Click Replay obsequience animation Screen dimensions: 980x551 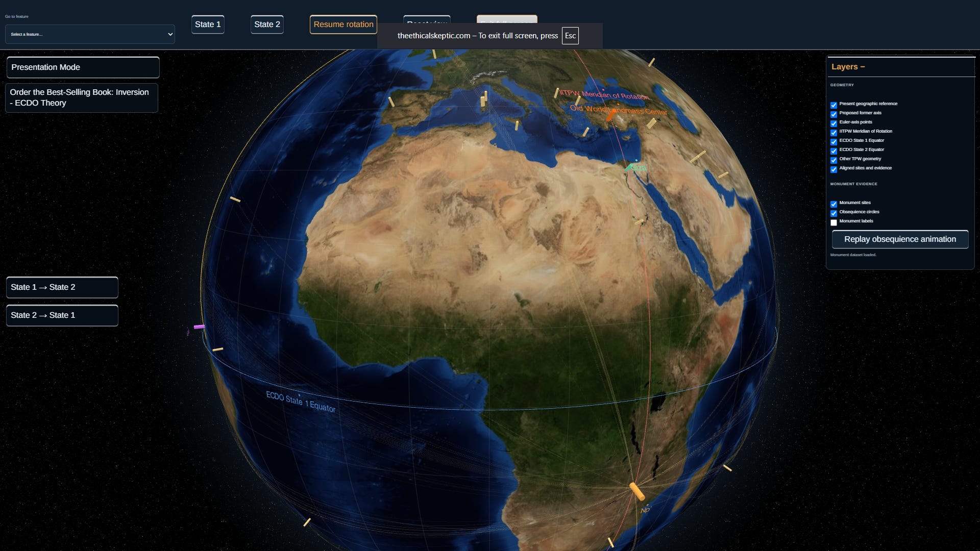click(x=900, y=239)
